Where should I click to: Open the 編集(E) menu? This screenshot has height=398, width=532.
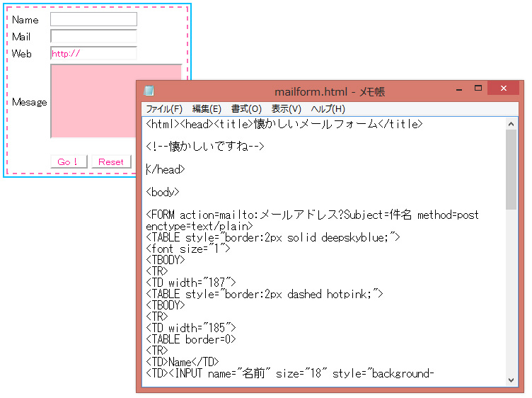pos(207,109)
